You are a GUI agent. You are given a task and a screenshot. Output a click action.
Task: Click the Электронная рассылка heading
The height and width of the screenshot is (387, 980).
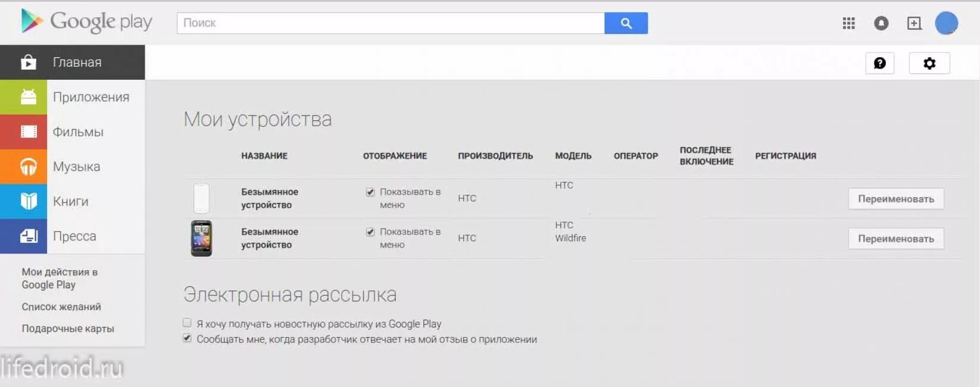pyautogui.click(x=290, y=295)
